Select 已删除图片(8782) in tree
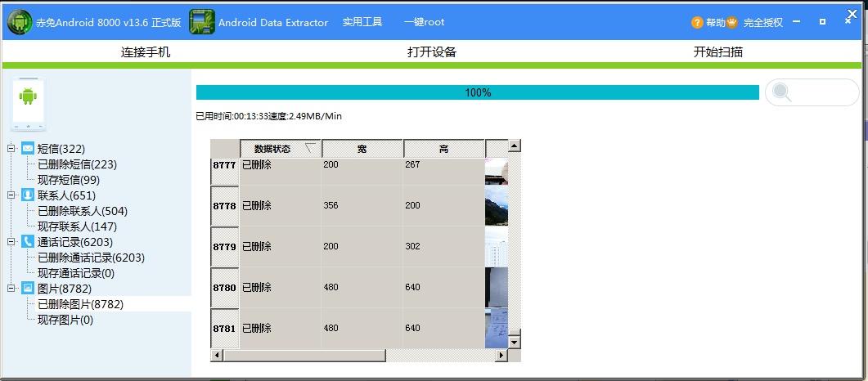Screen dimensions: 868x381 coord(79,303)
